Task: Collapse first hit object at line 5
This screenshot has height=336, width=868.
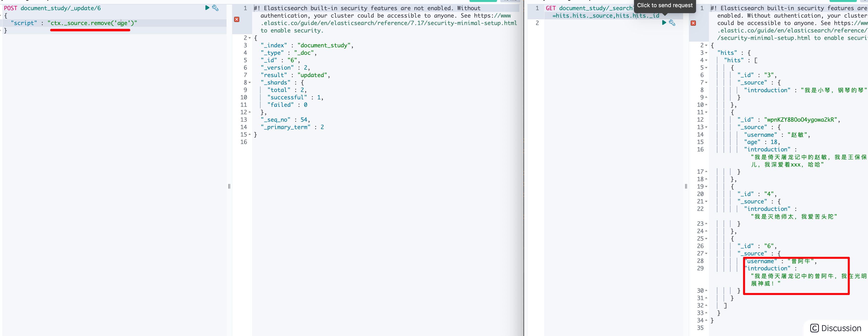Action: click(706, 68)
